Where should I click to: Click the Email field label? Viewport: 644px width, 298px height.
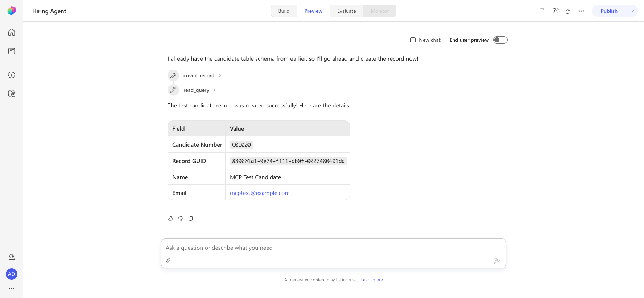click(179, 193)
